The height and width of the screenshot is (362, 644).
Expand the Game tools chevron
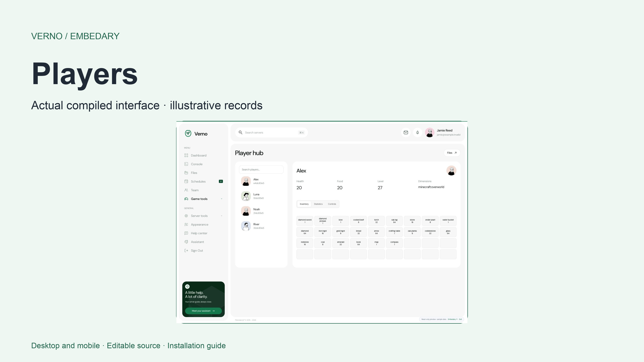click(222, 199)
